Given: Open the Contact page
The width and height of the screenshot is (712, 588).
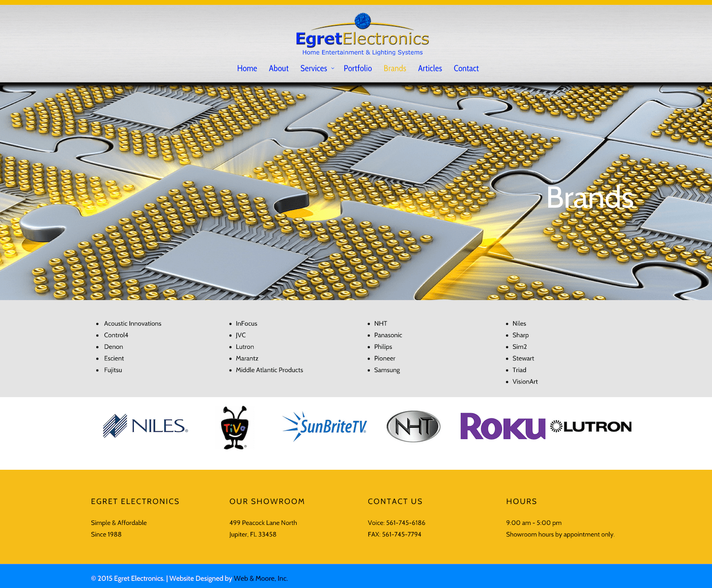Looking at the screenshot, I should coord(466,68).
